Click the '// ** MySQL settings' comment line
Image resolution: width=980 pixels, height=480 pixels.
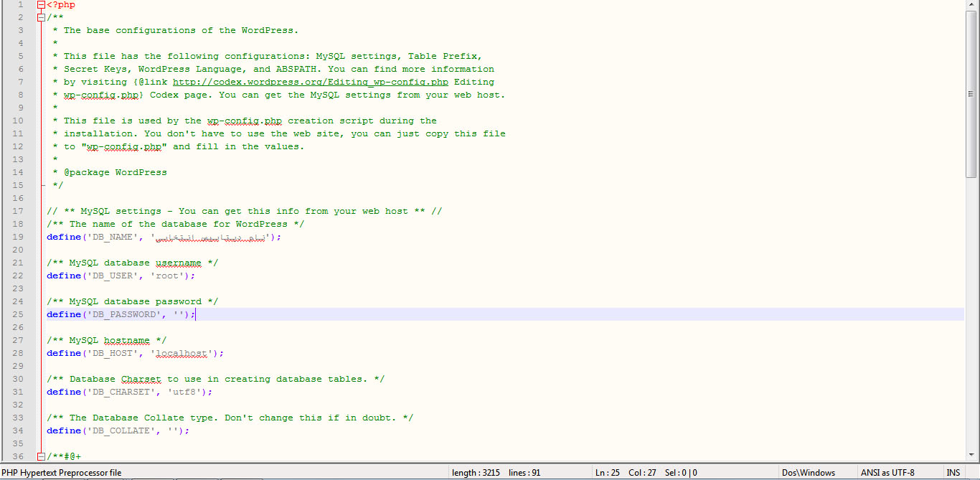(x=245, y=211)
